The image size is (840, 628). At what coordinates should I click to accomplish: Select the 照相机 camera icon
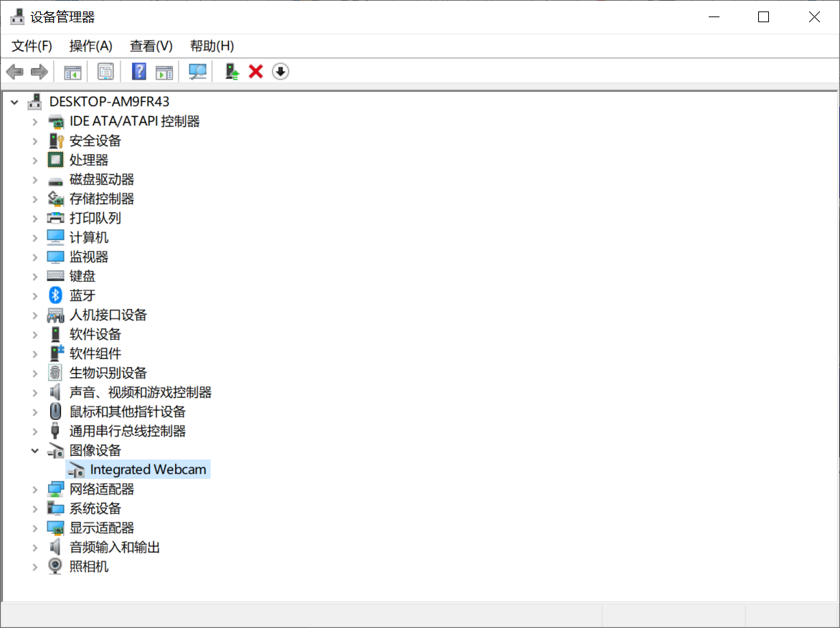click(55, 566)
